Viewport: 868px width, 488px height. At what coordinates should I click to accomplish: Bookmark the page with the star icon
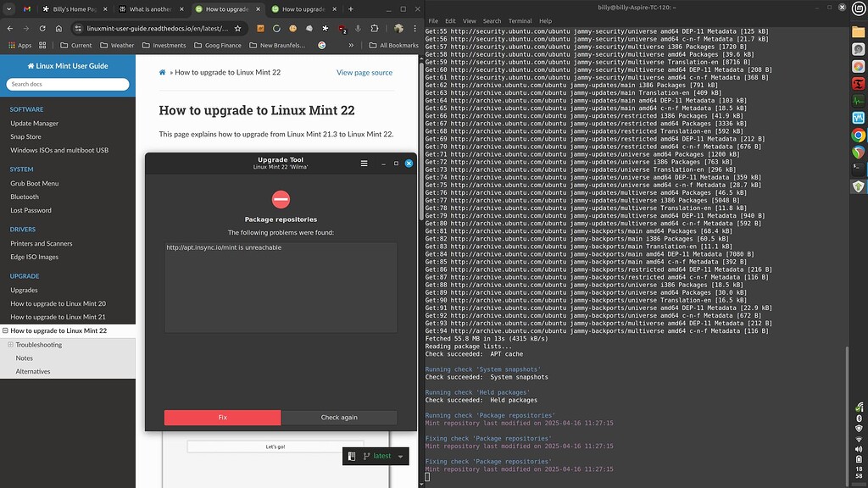pyautogui.click(x=238, y=28)
